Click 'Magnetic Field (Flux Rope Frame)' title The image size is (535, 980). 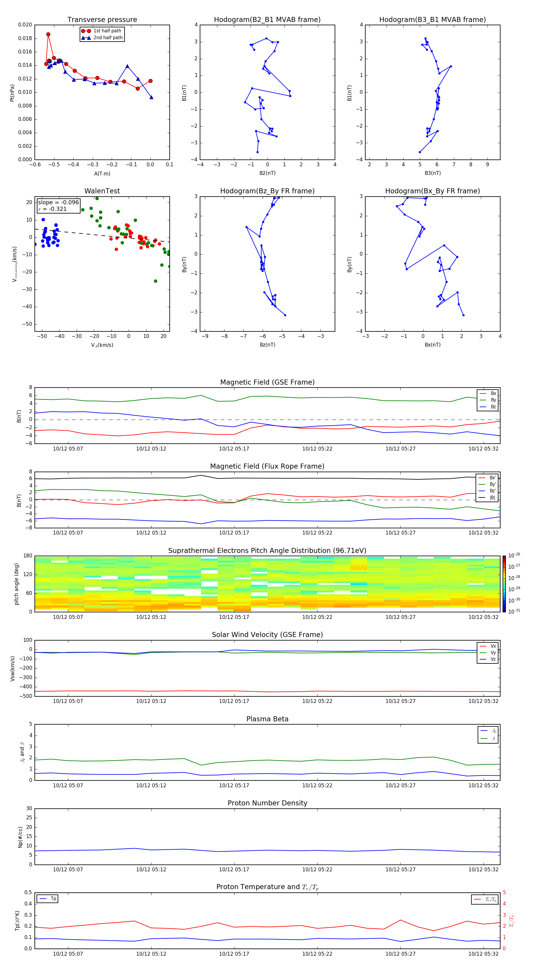(267, 467)
